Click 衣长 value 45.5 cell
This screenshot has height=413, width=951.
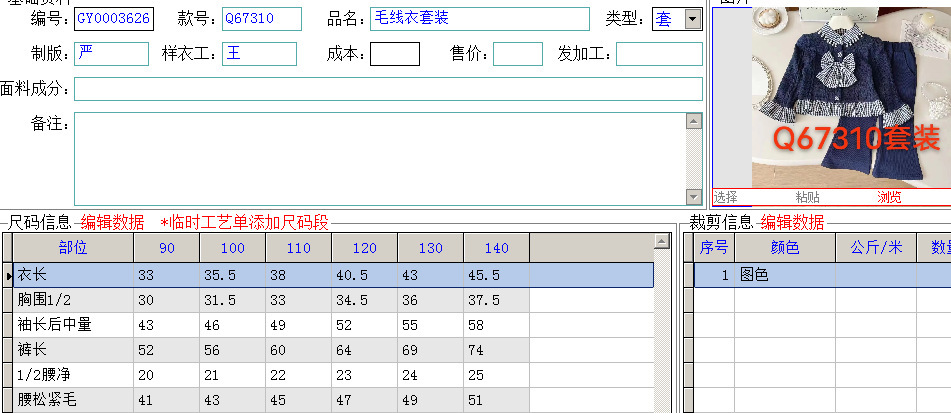coord(497,275)
